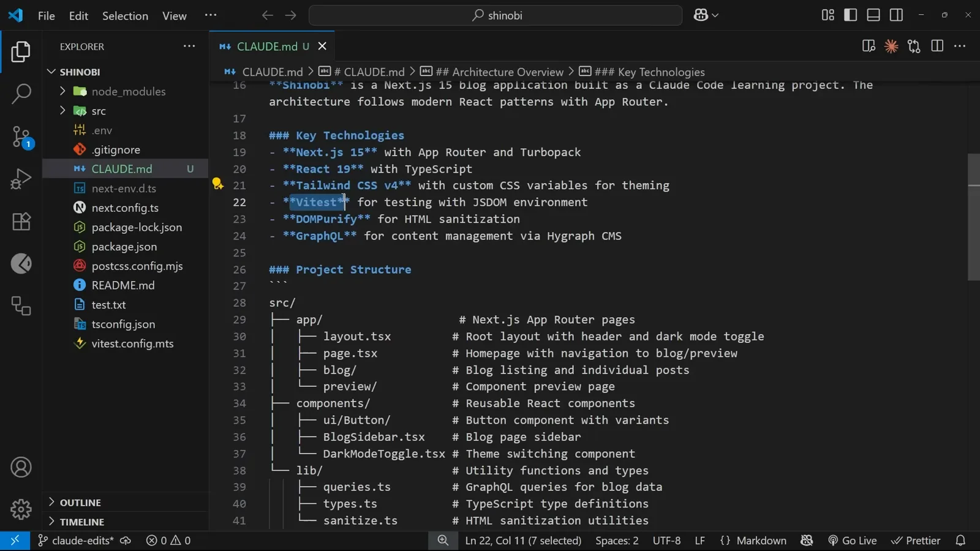Toggle the Primary Side Bar
The image size is (980, 551).
[850, 15]
